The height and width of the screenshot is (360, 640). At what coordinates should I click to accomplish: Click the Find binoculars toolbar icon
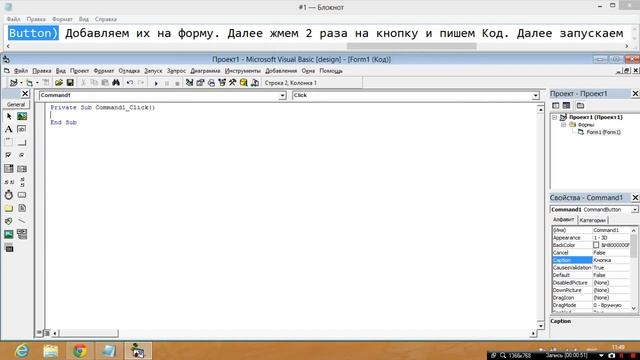[x=116, y=83]
